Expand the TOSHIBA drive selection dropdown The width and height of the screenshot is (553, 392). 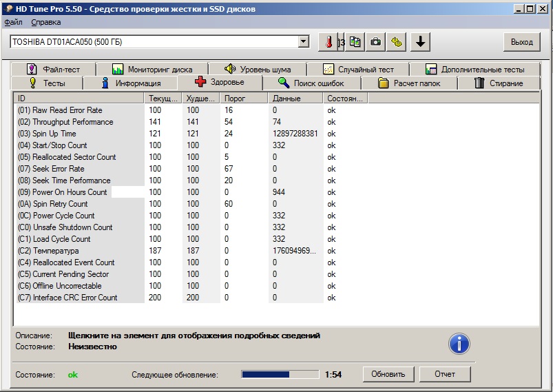pyautogui.click(x=304, y=42)
